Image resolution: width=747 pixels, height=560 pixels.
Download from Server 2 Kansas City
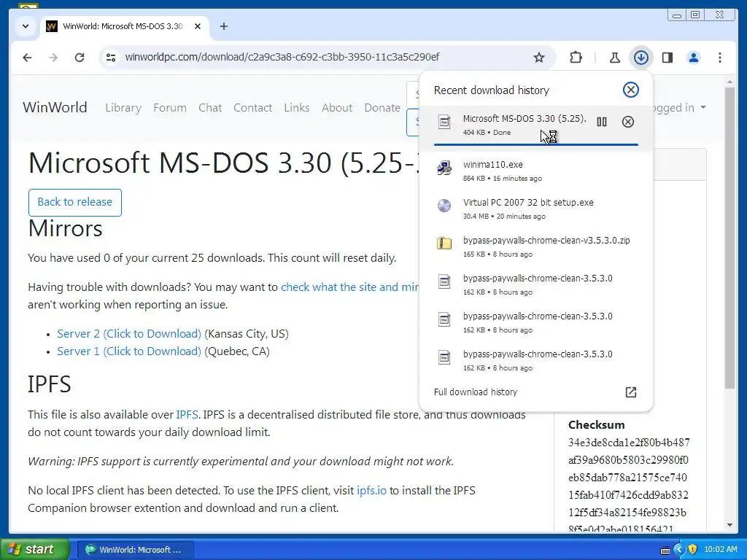[129, 334]
